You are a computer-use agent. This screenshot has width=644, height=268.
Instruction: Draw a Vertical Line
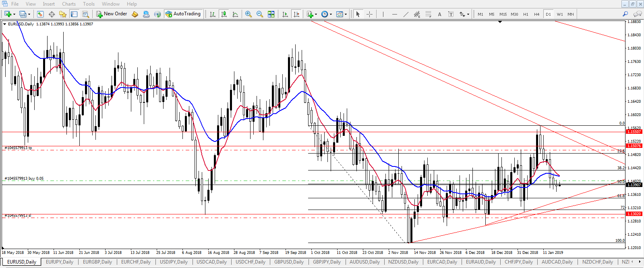tap(383, 14)
